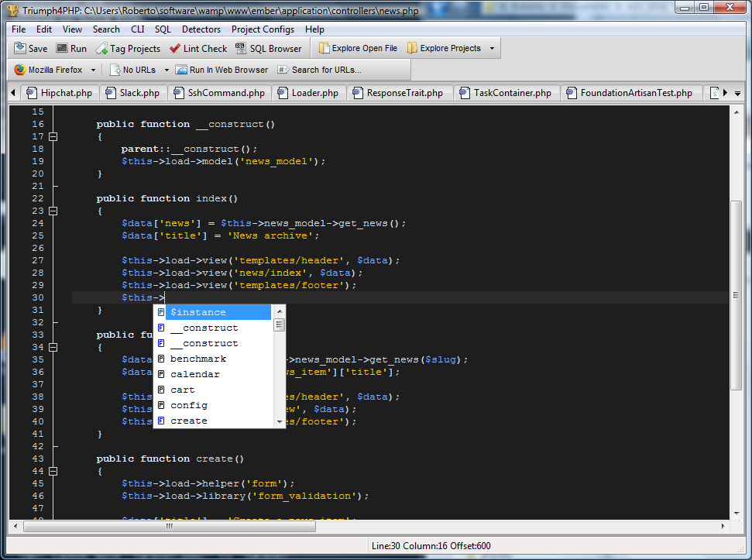
Task: Save the current file with the Save button
Action: pos(30,49)
